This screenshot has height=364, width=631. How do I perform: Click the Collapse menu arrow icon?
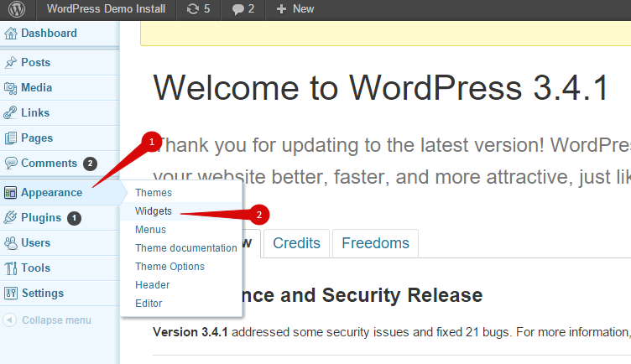10,320
